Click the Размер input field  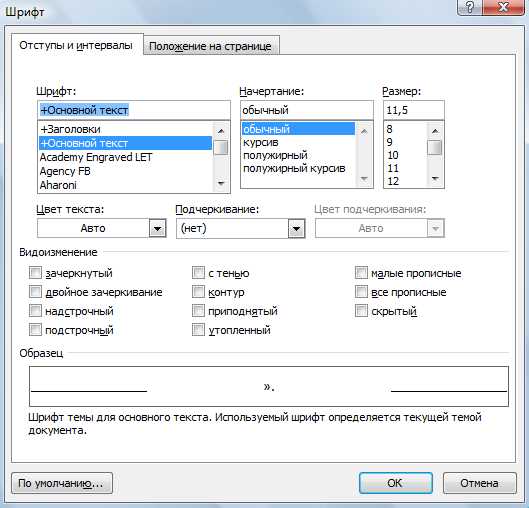[x=414, y=110]
